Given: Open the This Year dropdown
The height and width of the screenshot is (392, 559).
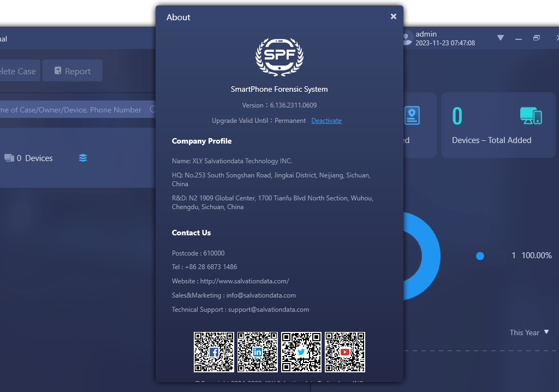Looking at the screenshot, I should [529, 332].
